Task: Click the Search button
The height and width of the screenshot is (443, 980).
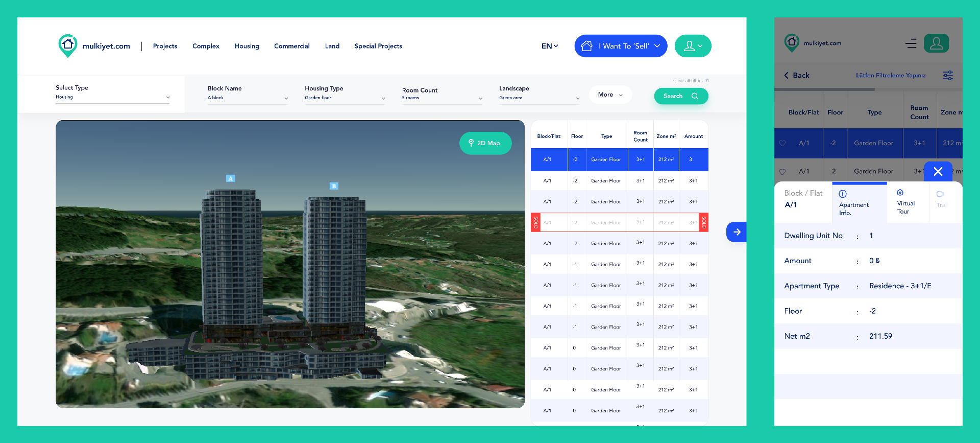Action: point(681,96)
